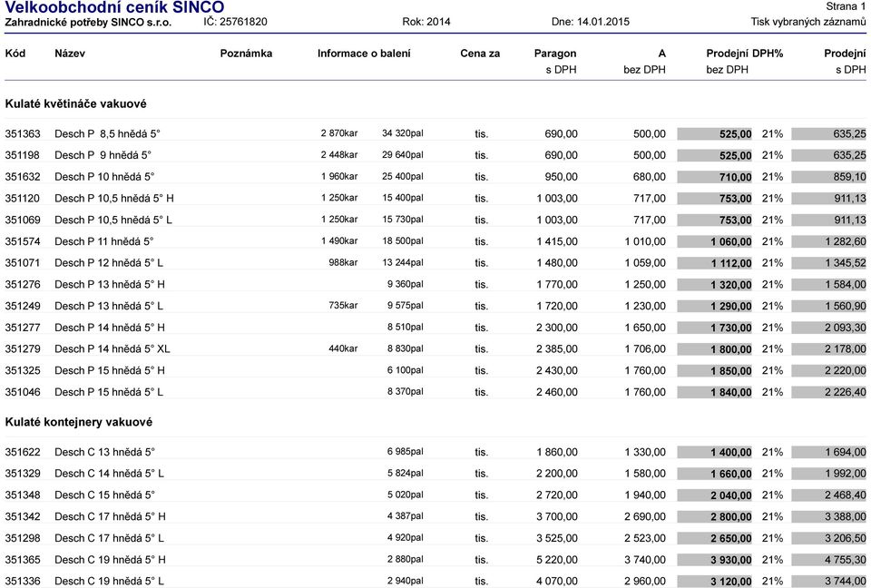Click Paragon price '1 770,00'
Viewport: 871px width, 588px height.
pyautogui.click(x=557, y=285)
